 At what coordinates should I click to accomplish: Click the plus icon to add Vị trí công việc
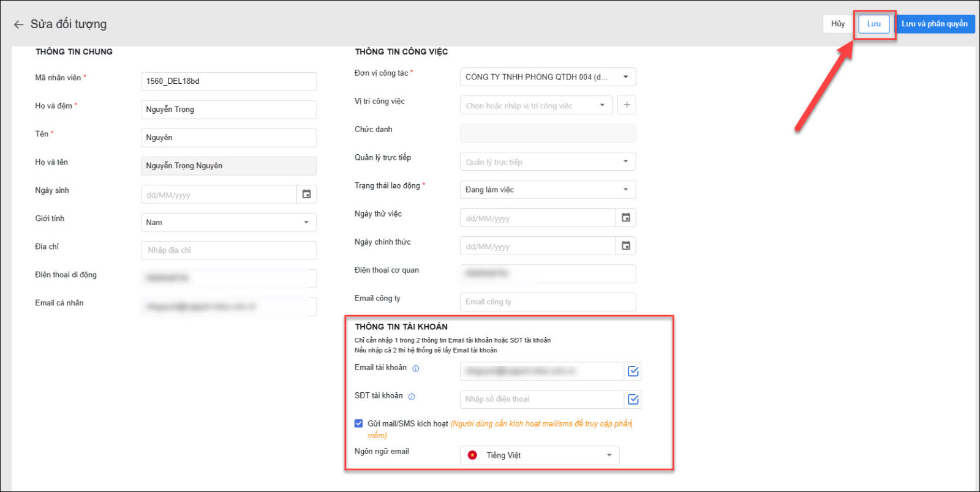(627, 105)
